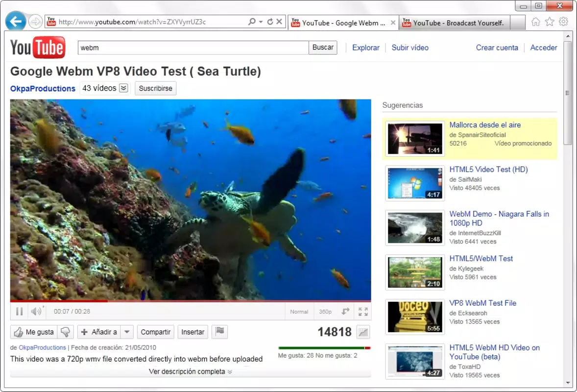577x392 pixels.
Task: Open WebM Demo - Niagara Falls link
Action: coord(499,218)
